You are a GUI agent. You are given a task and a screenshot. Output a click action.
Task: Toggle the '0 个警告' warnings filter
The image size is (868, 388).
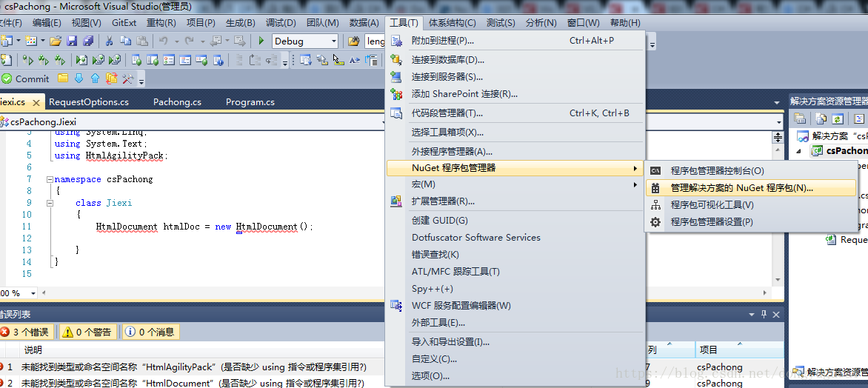(x=89, y=332)
